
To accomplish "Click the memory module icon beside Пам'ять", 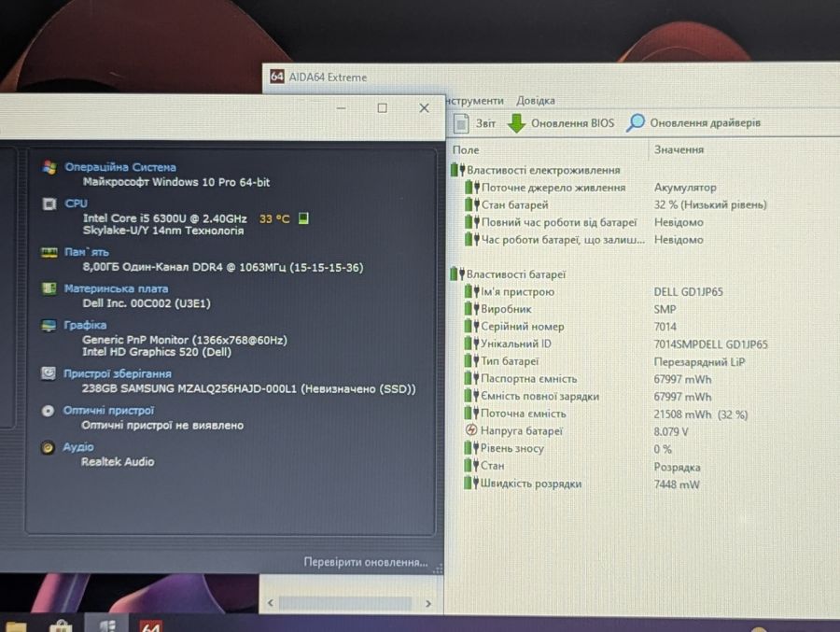I will [x=49, y=252].
